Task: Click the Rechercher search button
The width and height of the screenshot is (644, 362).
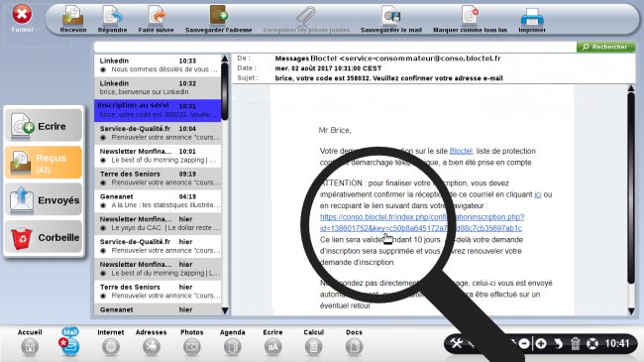Action: pos(605,47)
